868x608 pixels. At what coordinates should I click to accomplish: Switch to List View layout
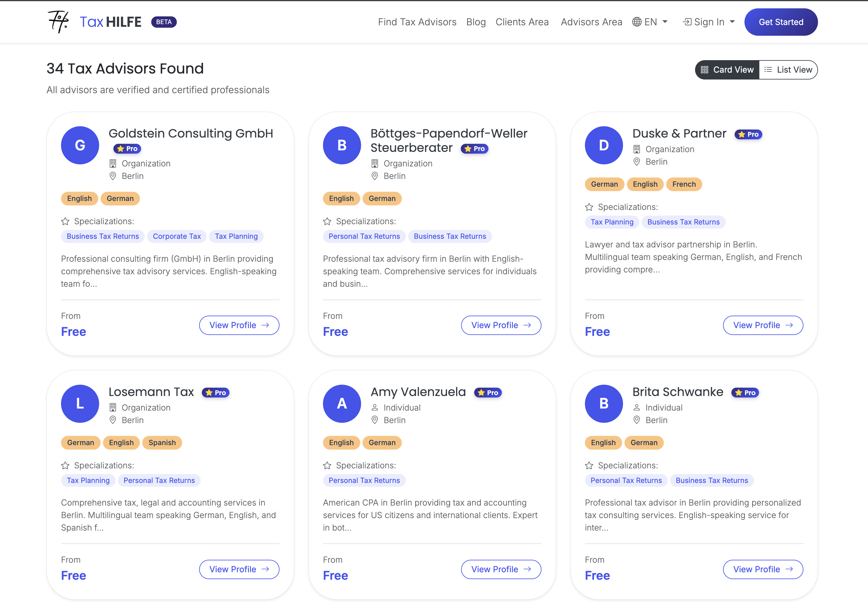point(788,70)
